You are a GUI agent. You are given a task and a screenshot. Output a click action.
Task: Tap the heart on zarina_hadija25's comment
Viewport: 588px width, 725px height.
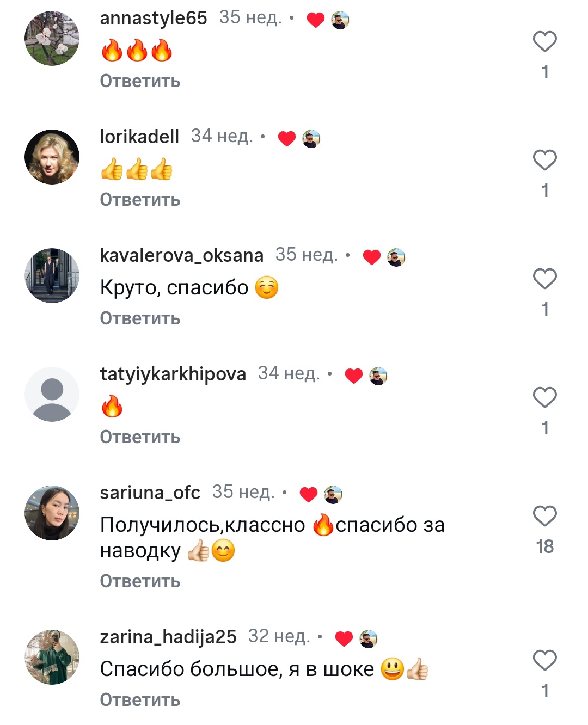click(x=544, y=660)
